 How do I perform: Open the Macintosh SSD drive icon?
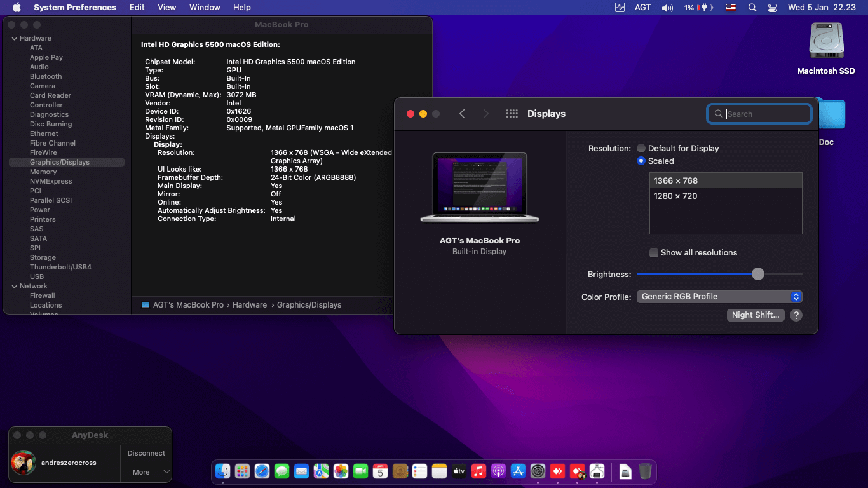tap(826, 42)
